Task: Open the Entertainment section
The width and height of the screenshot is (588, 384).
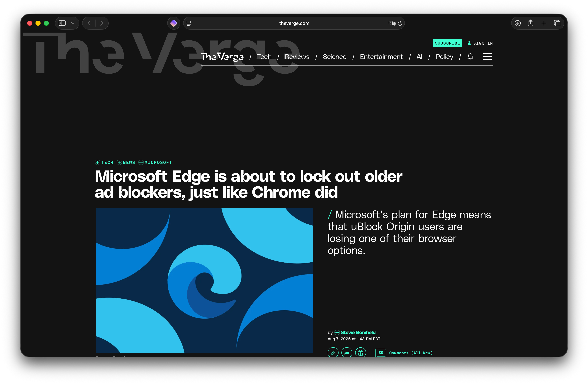Action: pyautogui.click(x=381, y=57)
